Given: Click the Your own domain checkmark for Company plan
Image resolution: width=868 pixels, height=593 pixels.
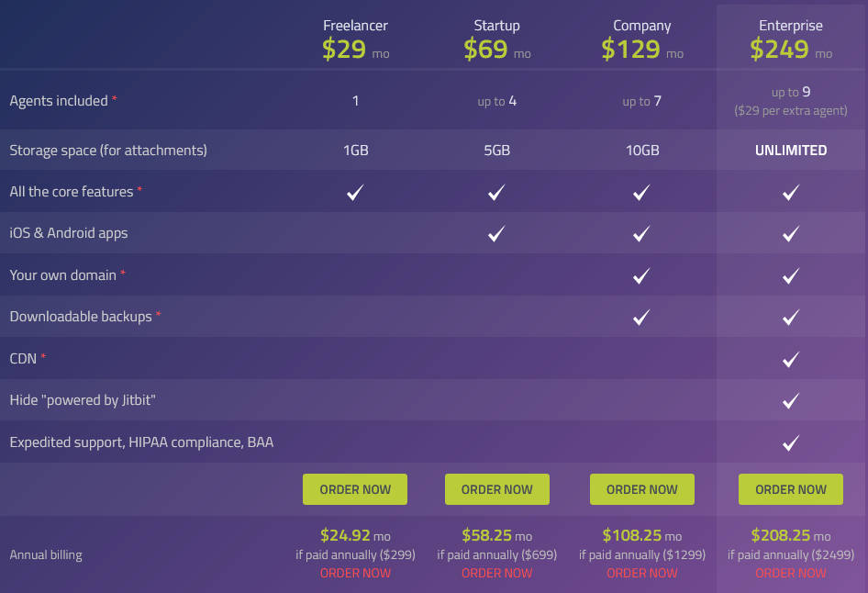Looking at the screenshot, I should [x=641, y=275].
